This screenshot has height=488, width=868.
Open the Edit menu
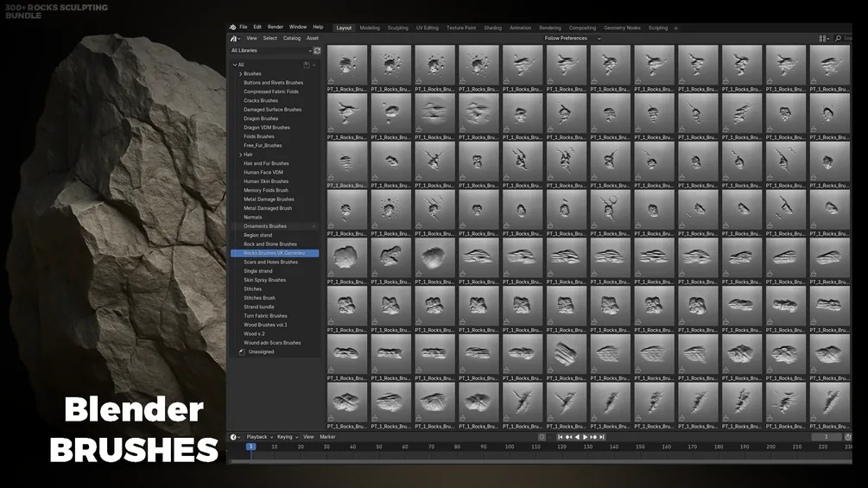point(257,27)
